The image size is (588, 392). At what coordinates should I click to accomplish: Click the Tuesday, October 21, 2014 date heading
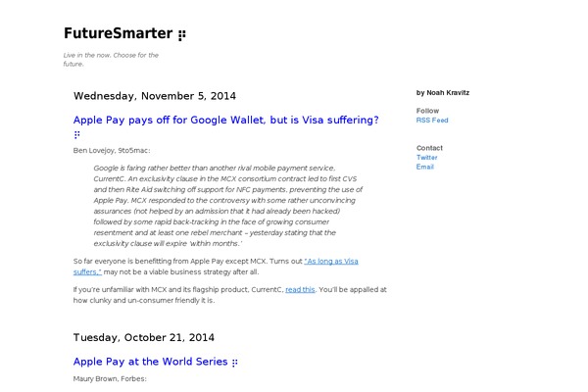click(144, 337)
